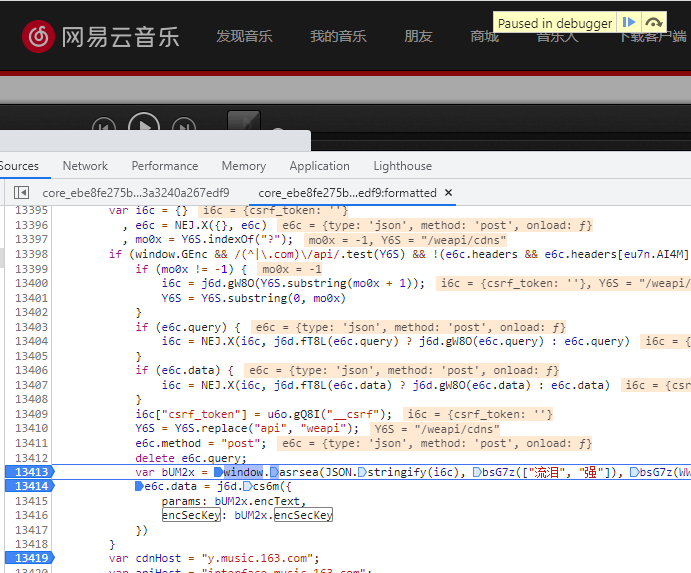Add breakpoint on line number 13404
This screenshot has width=691, height=573.
pos(31,341)
